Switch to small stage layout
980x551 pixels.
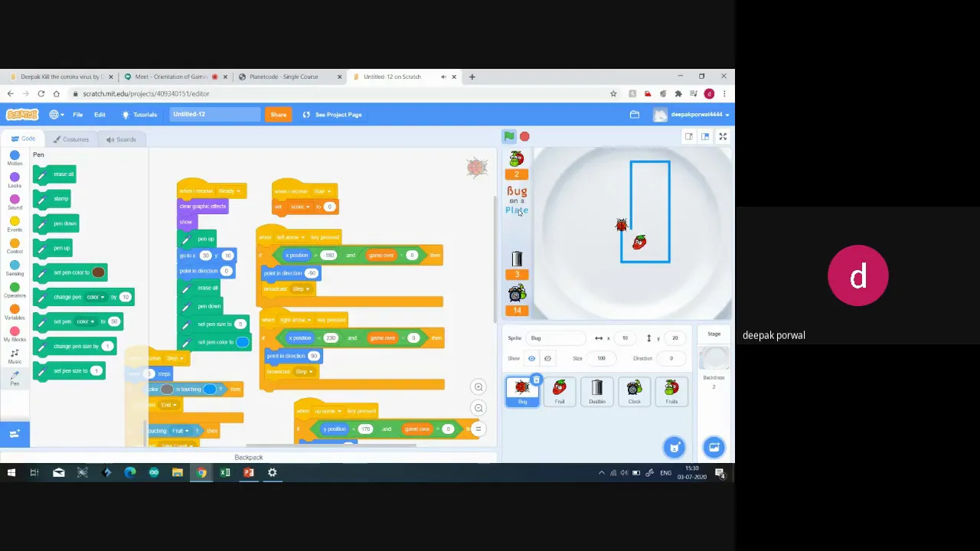point(688,136)
